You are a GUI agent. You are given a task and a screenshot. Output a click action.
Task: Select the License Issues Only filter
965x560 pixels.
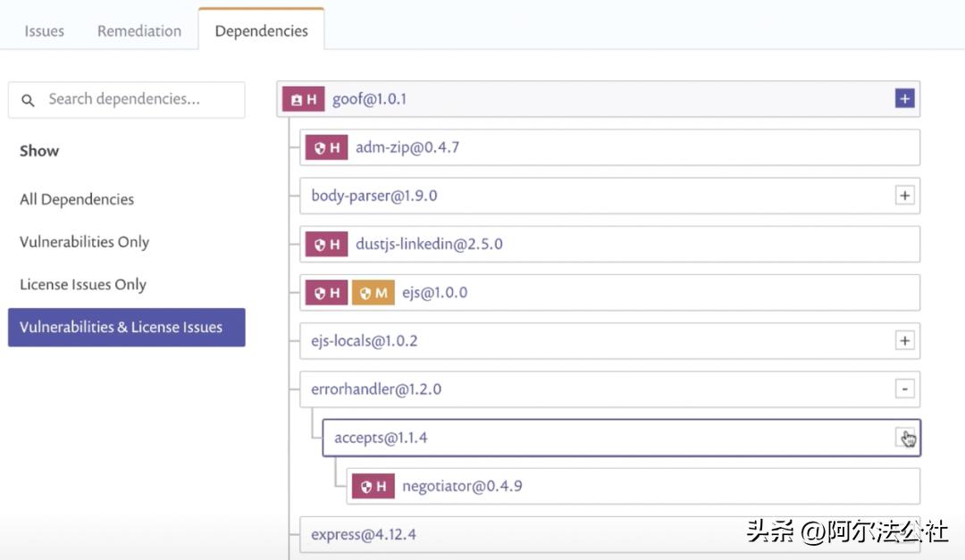pos(82,285)
